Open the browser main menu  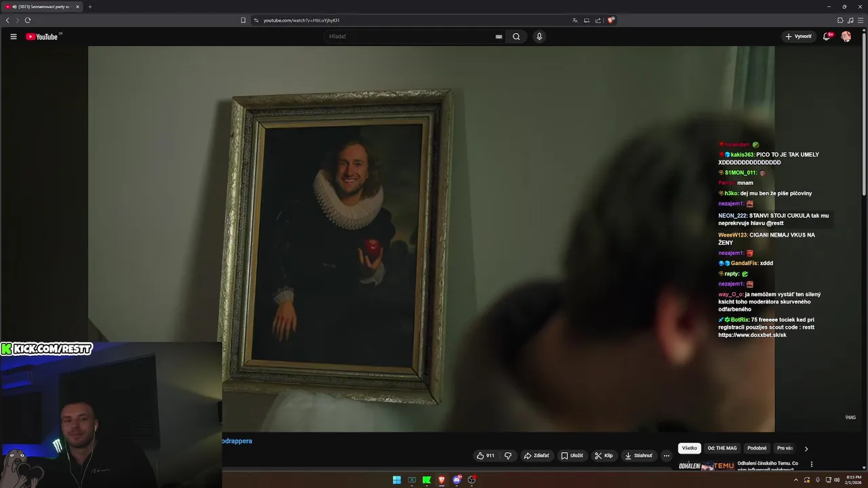click(x=860, y=20)
